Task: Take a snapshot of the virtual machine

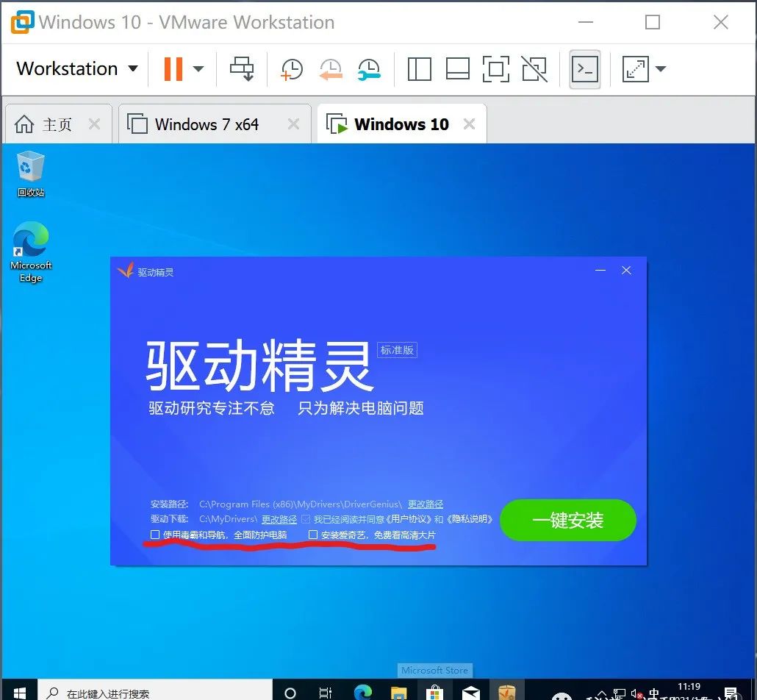Action: point(291,69)
